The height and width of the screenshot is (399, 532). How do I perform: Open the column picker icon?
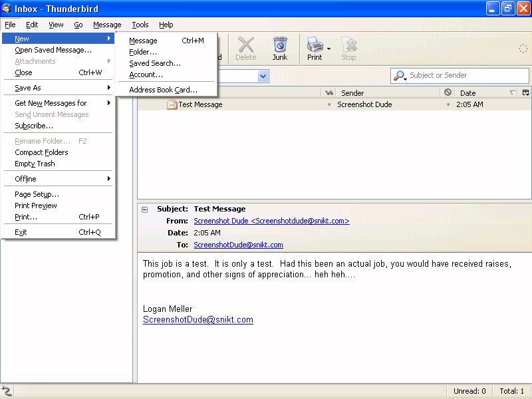[526, 92]
